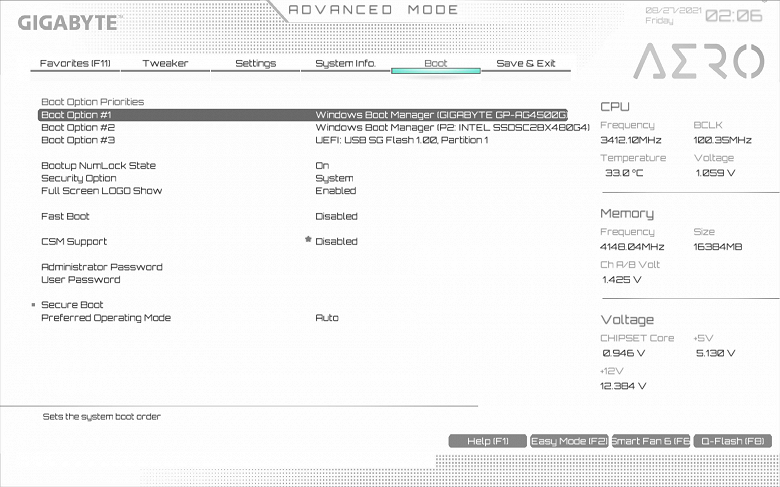Screen dimensions: 780x487
Task: Click 'Sets the system boot order' help text
Action: pos(101,417)
